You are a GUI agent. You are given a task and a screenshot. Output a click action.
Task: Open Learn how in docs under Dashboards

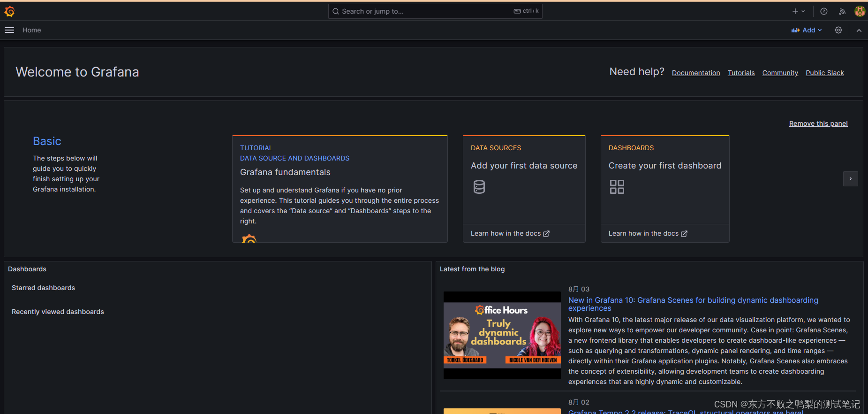coord(648,233)
